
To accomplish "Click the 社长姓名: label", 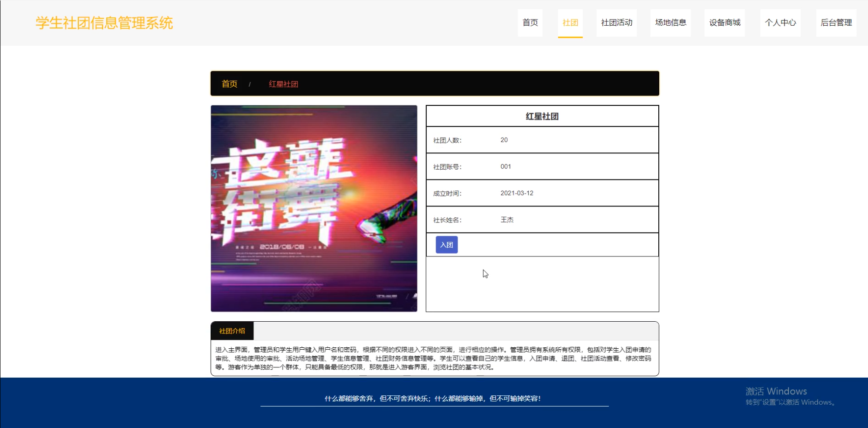I will tap(447, 220).
